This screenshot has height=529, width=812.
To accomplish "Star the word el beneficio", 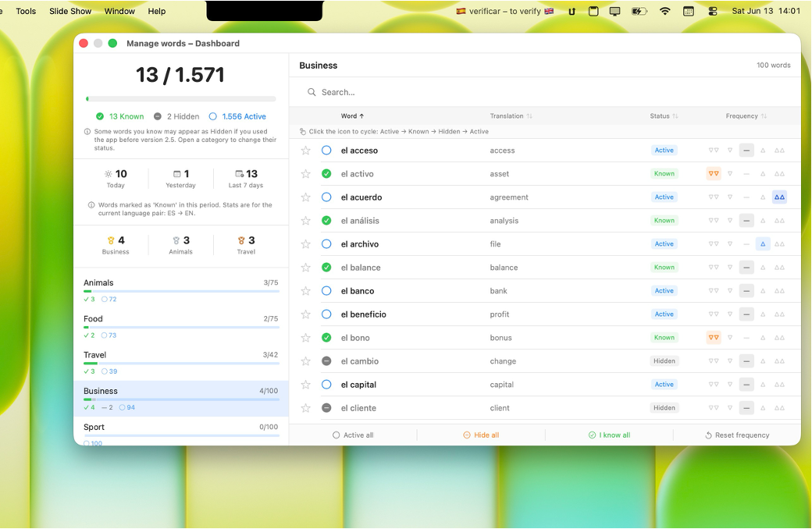I will [x=305, y=314].
